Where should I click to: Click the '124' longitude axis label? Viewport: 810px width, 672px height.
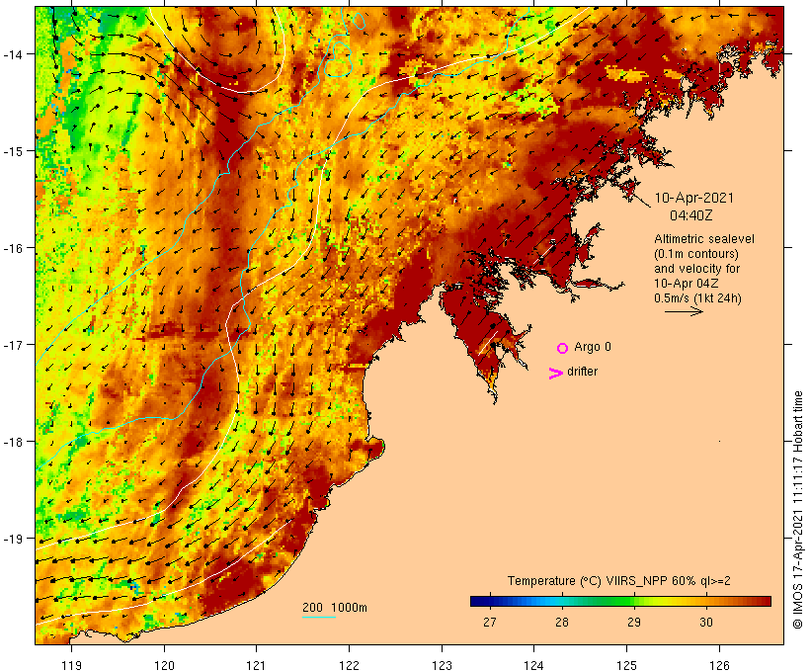click(x=533, y=665)
